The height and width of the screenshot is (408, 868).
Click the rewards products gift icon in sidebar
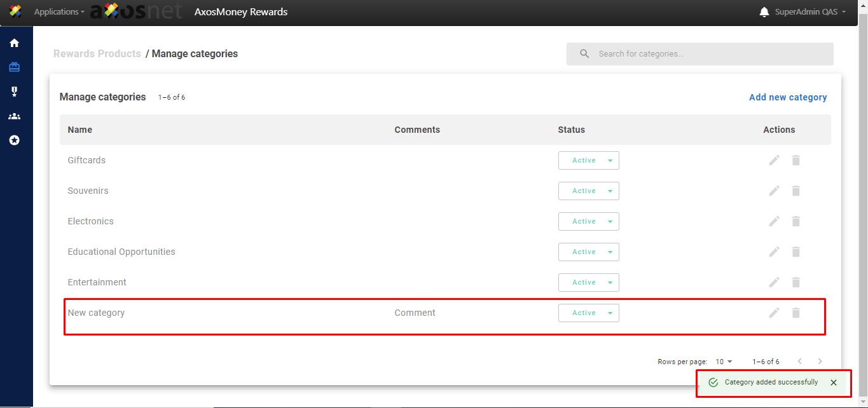[x=14, y=67]
